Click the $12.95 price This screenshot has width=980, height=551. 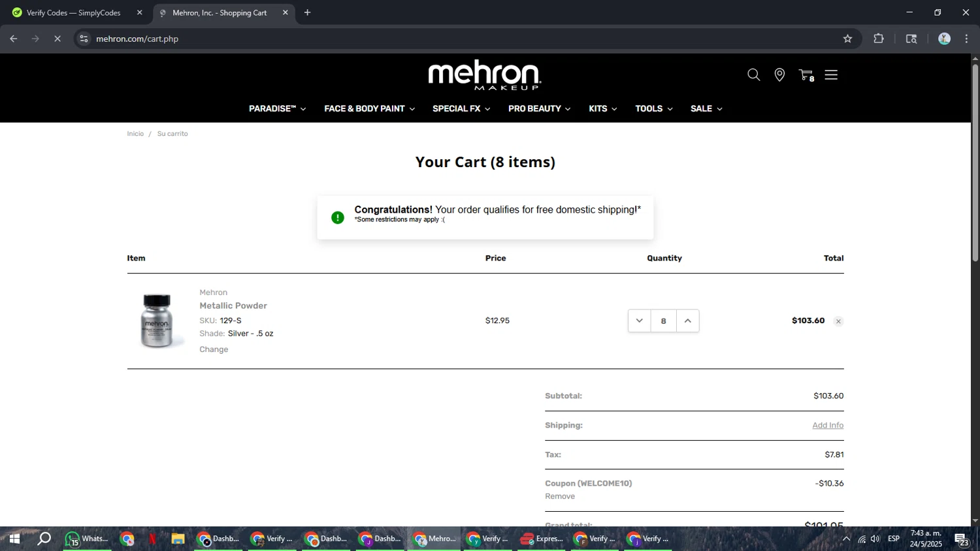[497, 321]
